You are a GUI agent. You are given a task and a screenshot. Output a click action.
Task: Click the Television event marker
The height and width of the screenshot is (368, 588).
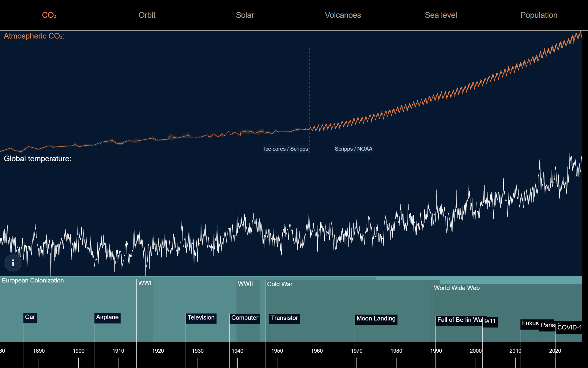point(201,318)
